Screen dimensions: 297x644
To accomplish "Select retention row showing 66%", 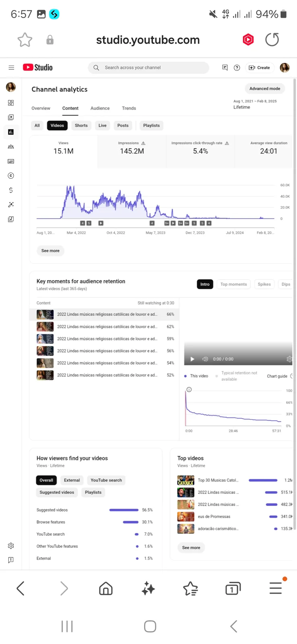I will coord(104,314).
